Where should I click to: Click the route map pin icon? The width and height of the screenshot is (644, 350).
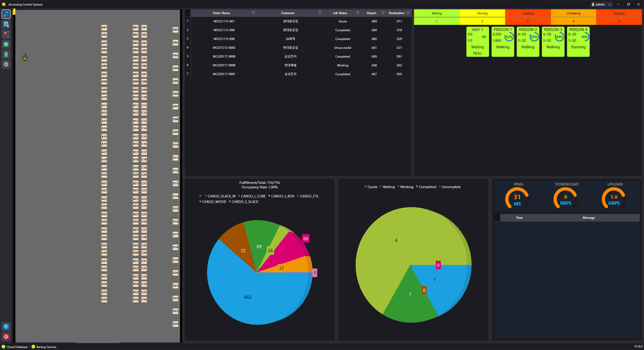[6, 34]
